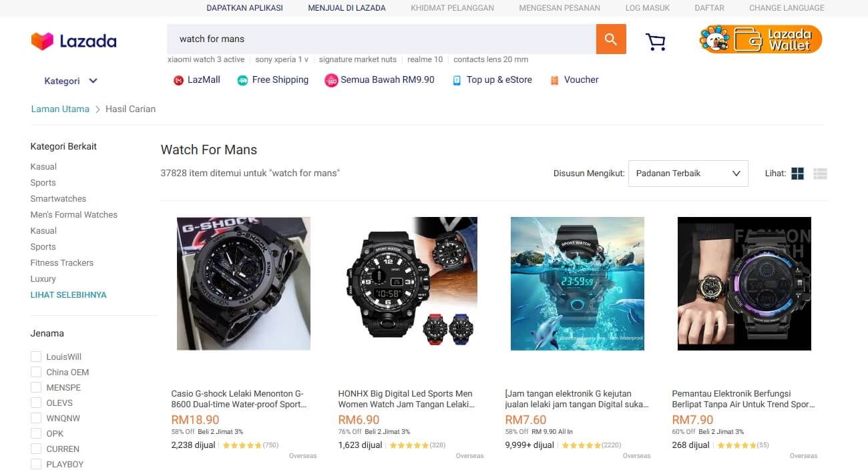Screen dimensions: 868x470
Task: Expand the Kategori dropdown menu
Action: pyautogui.click(x=71, y=81)
